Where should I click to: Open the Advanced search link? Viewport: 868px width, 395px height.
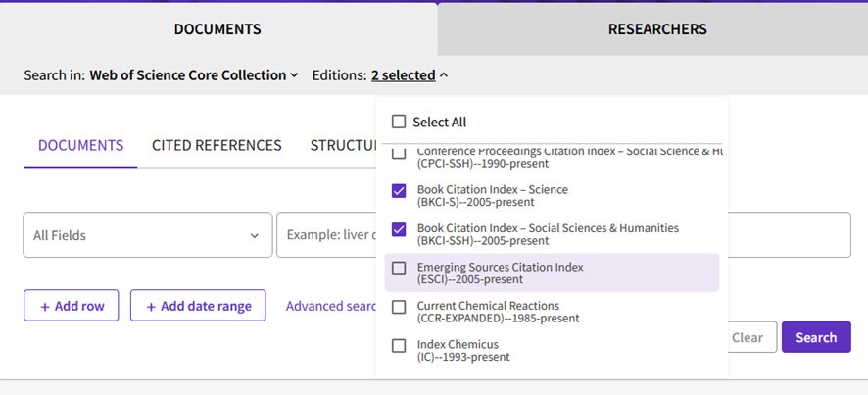coord(331,306)
